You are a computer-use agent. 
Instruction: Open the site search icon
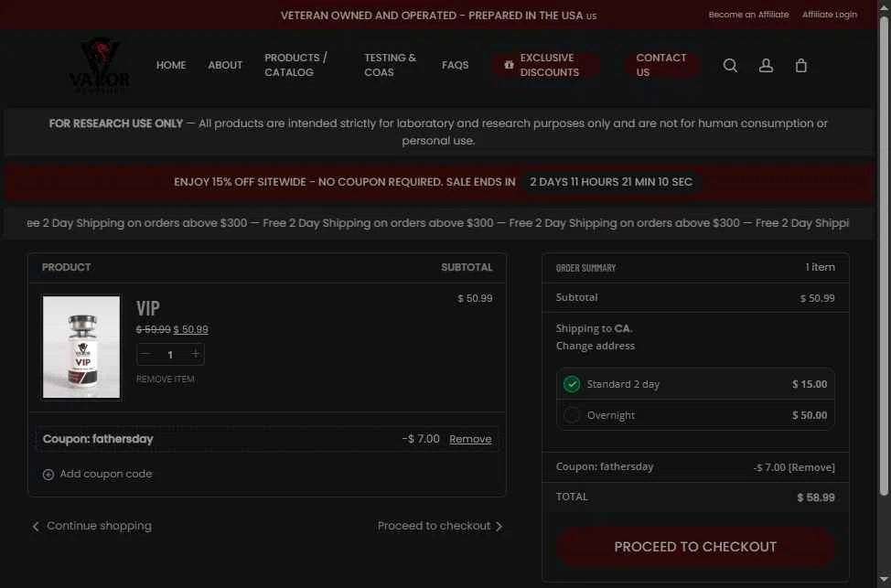[x=730, y=65]
